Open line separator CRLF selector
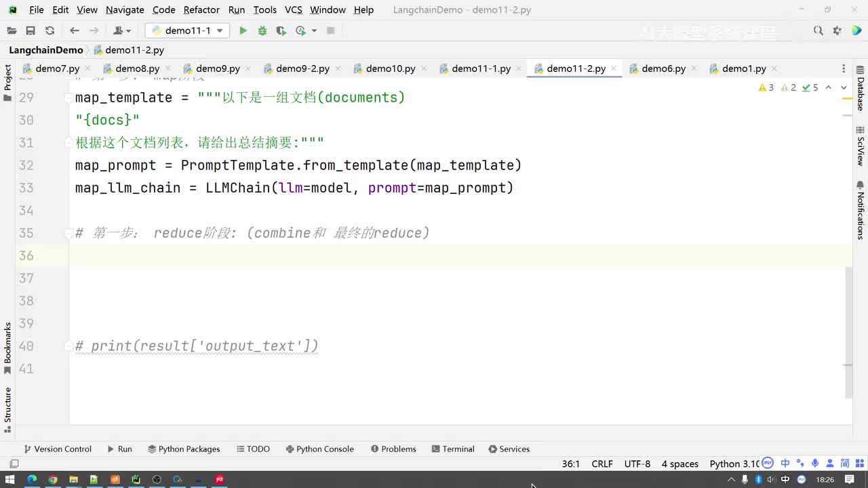 point(602,464)
